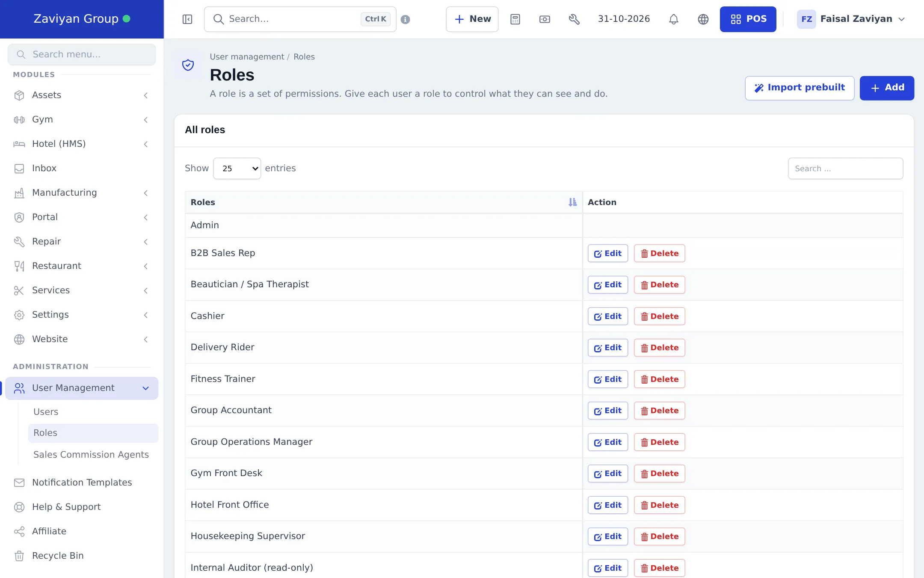Click the FZ user avatar
The width and height of the screenshot is (924, 578).
click(x=806, y=19)
